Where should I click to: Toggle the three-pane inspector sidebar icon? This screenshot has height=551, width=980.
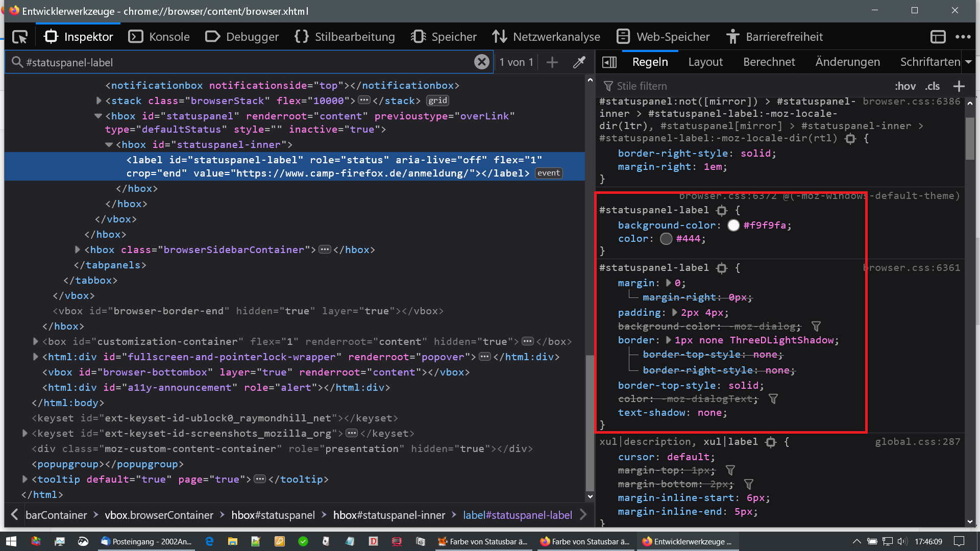[609, 62]
